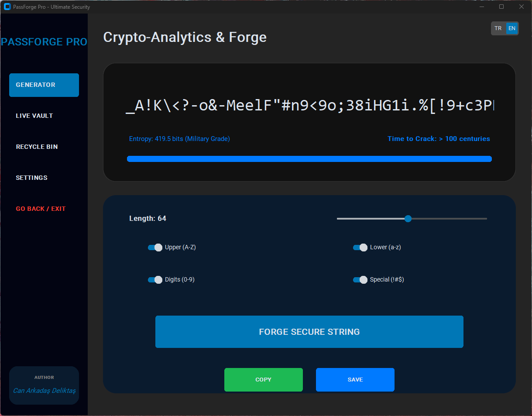Click the PASSFORGE PRO sidebar logo
Image resolution: width=532 pixels, height=416 pixels.
pos(44,42)
